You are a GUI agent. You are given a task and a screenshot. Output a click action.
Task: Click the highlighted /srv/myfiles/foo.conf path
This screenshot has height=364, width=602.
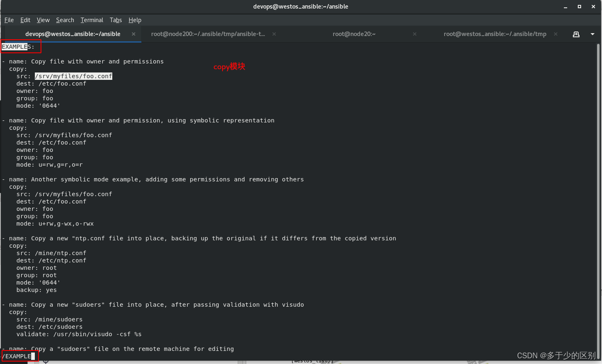pos(73,76)
